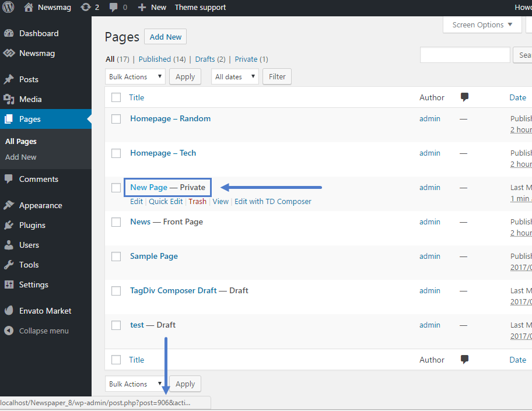Click Quick Edit under New Page

(x=166, y=202)
